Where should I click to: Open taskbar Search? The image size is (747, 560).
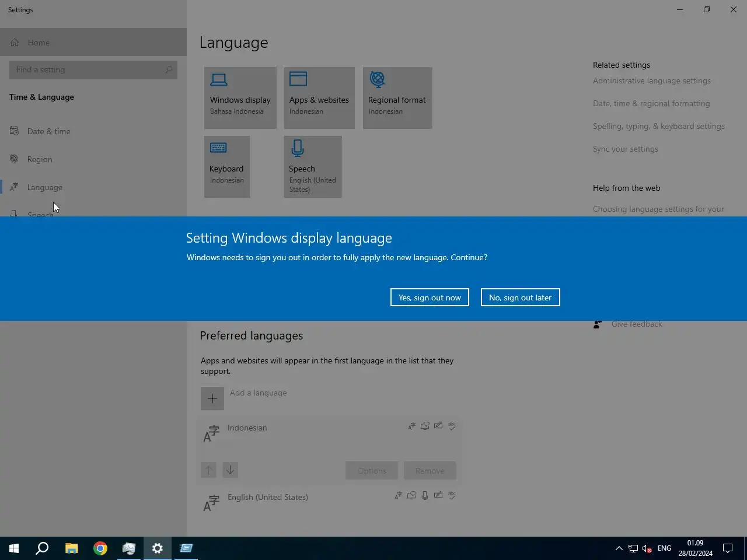point(42,548)
